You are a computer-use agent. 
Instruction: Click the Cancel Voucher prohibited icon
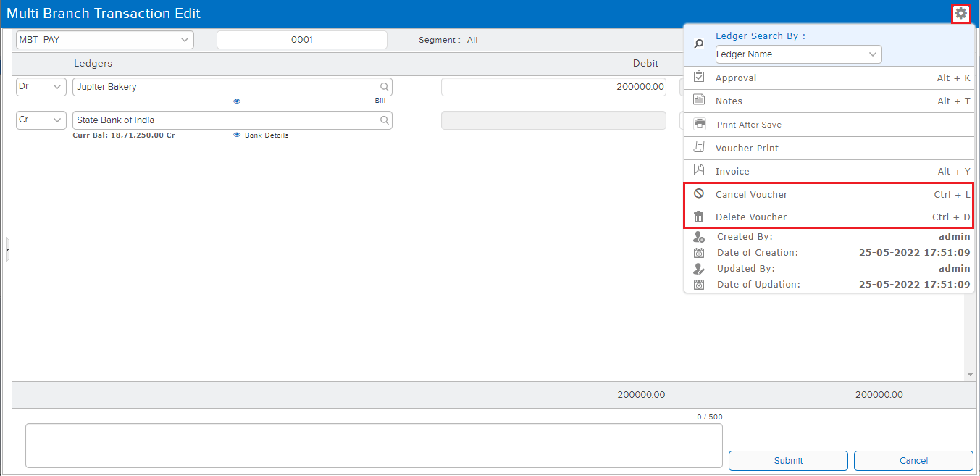[699, 193]
